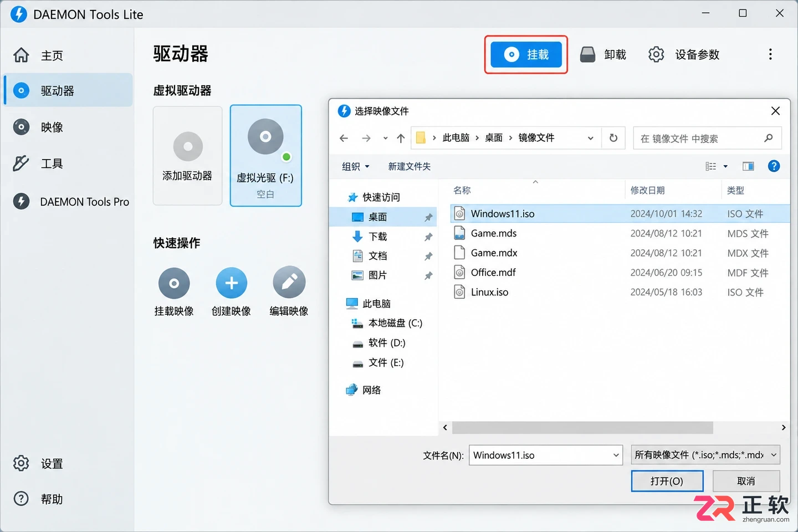This screenshot has width=798, height=532.
Task: Open the view options dropdown arrow
Action: (725, 166)
